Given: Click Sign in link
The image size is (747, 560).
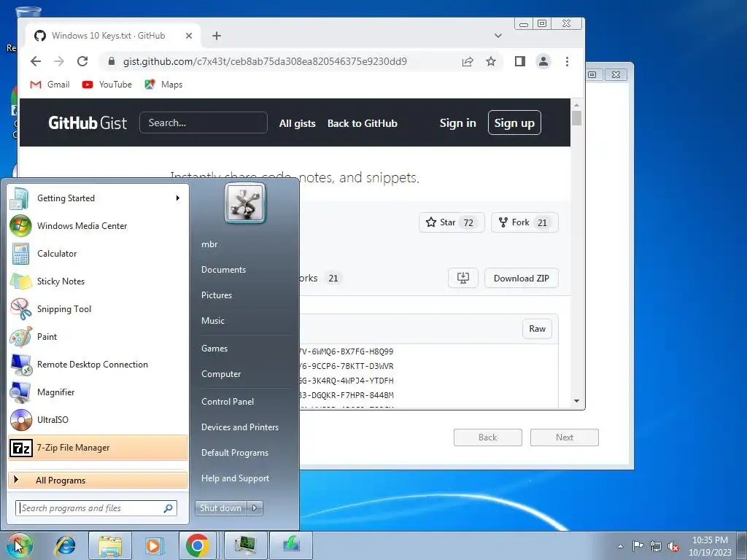Looking at the screenshot, I should pos(458,122).
